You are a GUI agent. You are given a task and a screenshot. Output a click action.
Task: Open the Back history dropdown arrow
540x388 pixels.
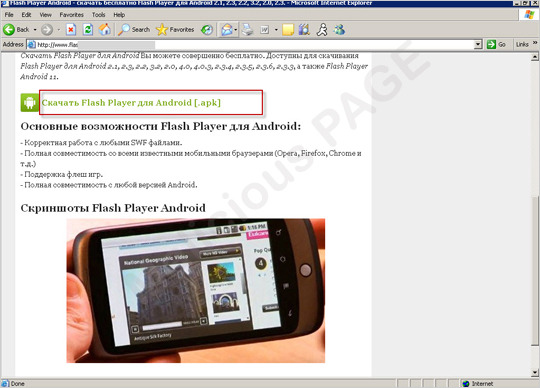[x=35, y=30]
